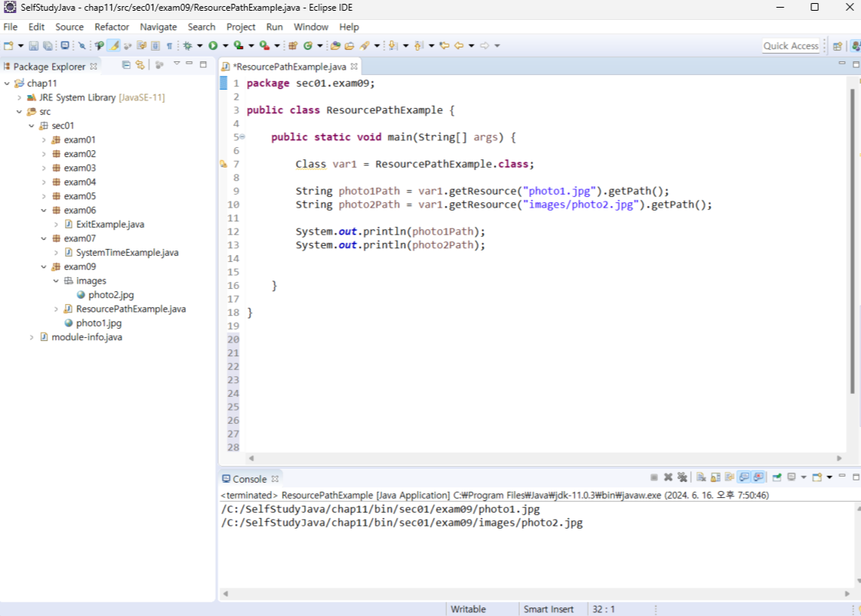Click the console horizontal scrollbar track
The height and width of the screenshot is (616, 861).
[x=536, y=594]
